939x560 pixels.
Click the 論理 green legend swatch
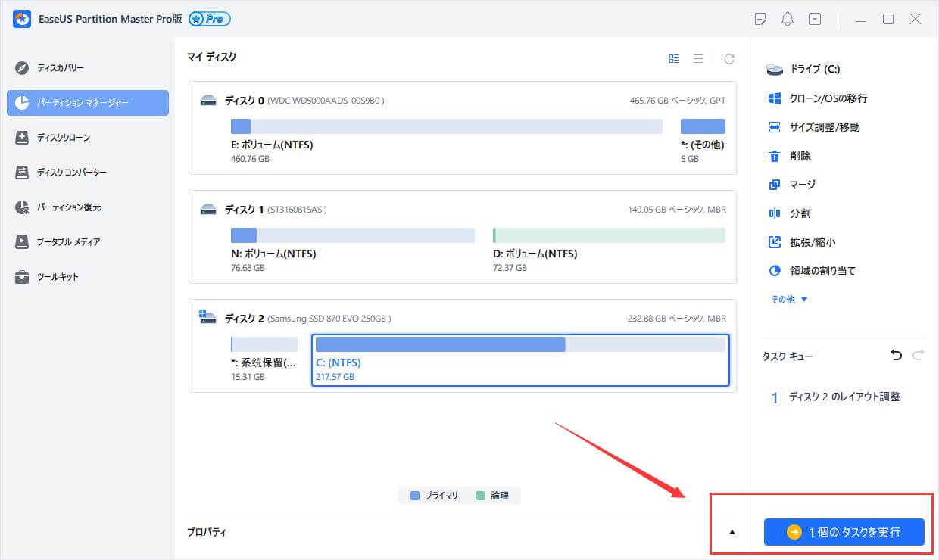pyautogui.click(x=480, y=496)
